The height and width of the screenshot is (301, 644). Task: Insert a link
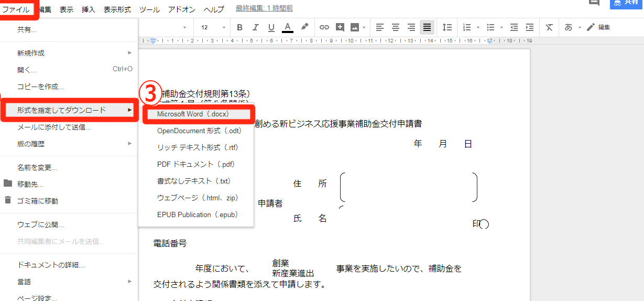click(324, 27)
